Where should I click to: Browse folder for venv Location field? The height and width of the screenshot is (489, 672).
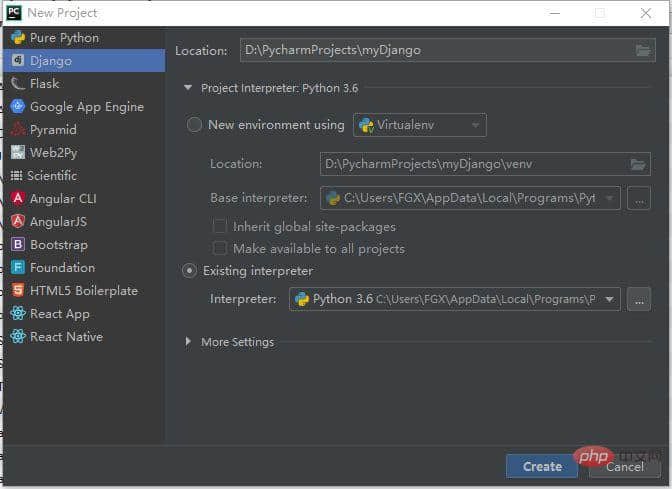click(638, 164)
